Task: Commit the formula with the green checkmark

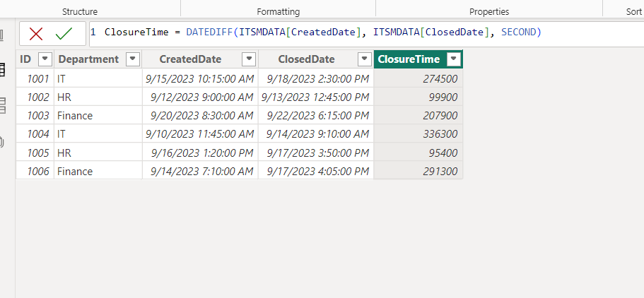Action: click(x=64, y=34)
